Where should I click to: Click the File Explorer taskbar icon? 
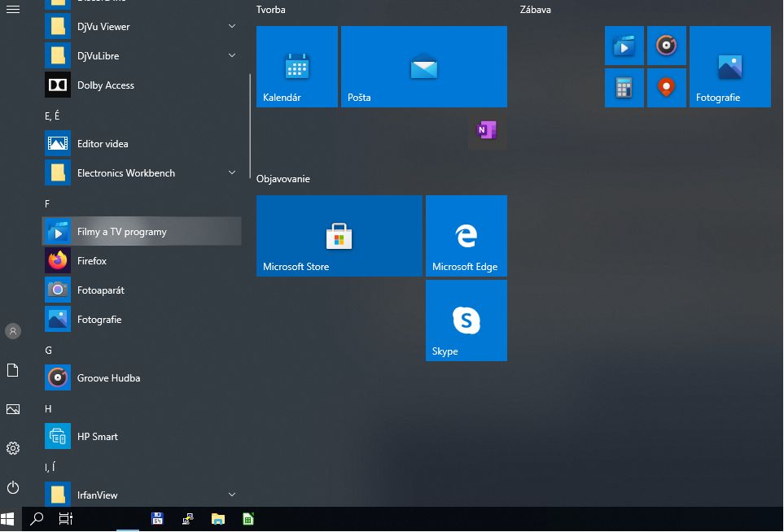click(218, 519)
